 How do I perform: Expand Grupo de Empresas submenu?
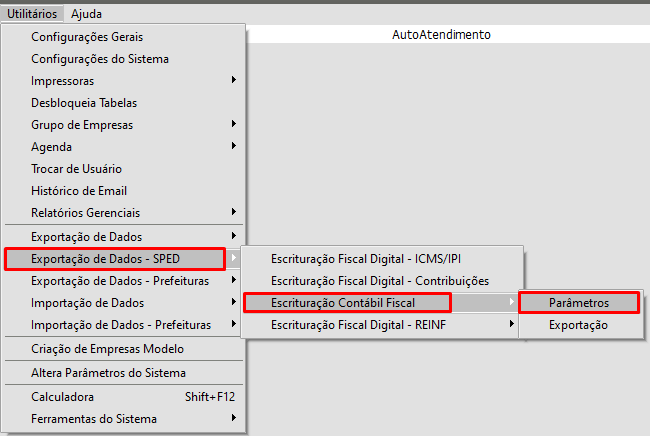[124, 125]
